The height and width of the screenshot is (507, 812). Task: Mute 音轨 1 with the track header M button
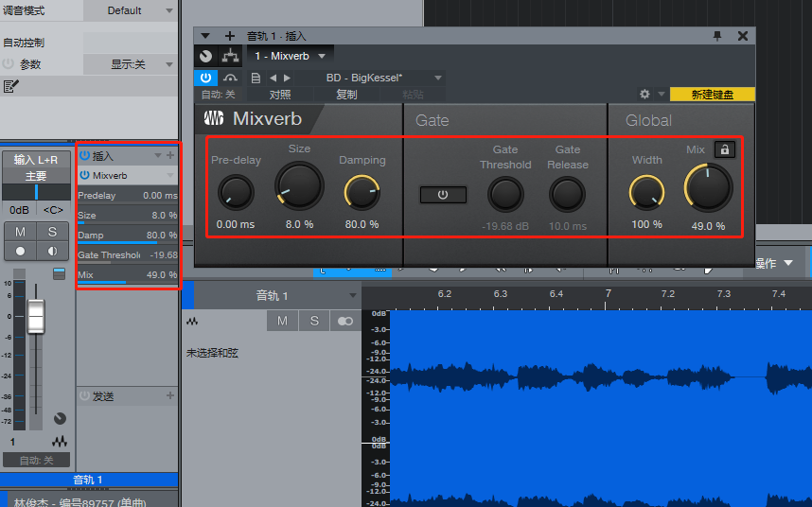(x=282, y=321)
